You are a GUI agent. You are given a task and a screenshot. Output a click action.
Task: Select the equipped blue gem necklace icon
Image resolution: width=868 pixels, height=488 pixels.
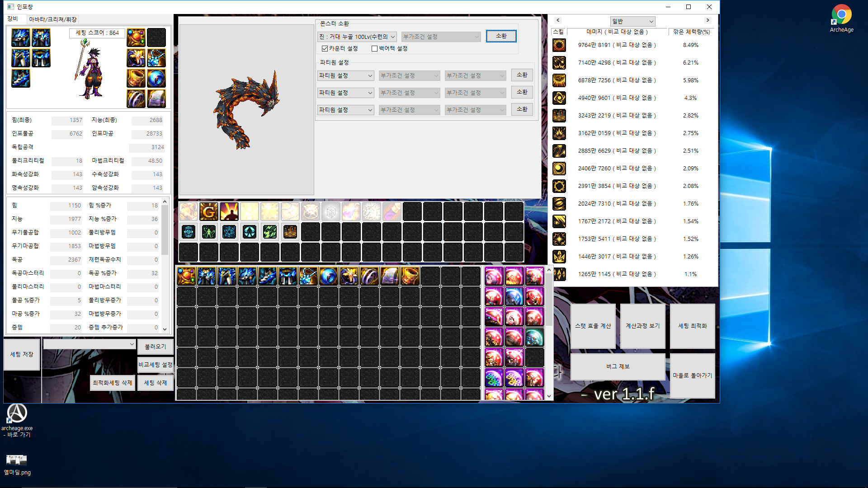coord(156,58)
